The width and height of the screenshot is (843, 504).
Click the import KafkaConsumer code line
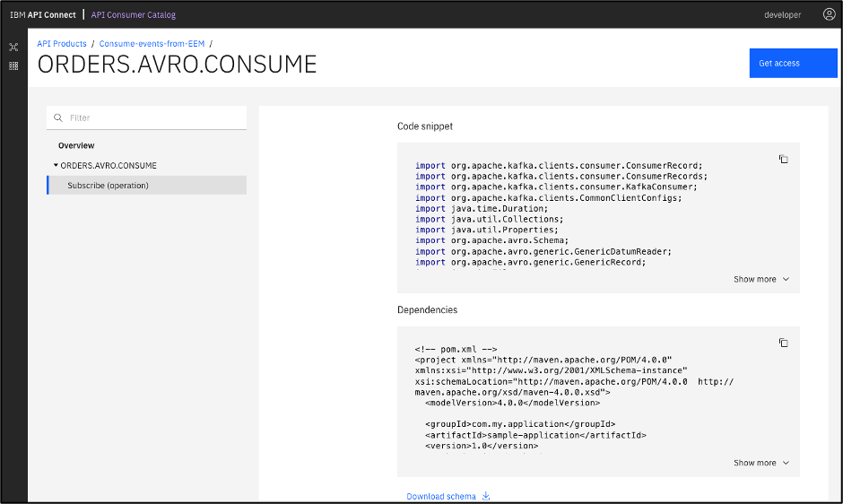[x=556, y=187]
